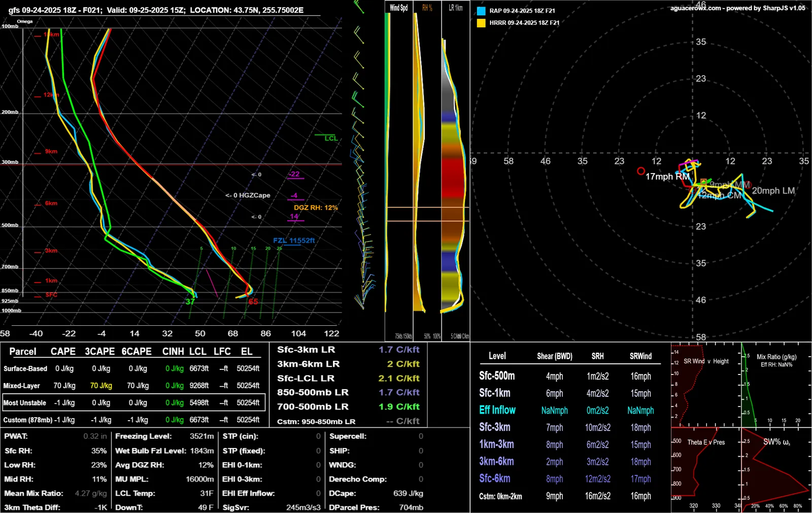
Task: Click the Freezing Level 3521m entry
Action: pyautogui.click(x=164, y=436)
